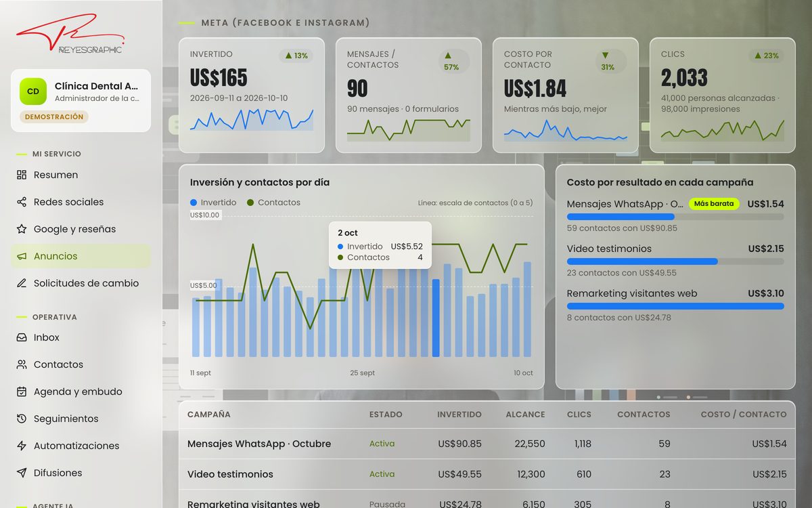Click the Video testimonios table row name
812x508 pixels.
(230, 474)
